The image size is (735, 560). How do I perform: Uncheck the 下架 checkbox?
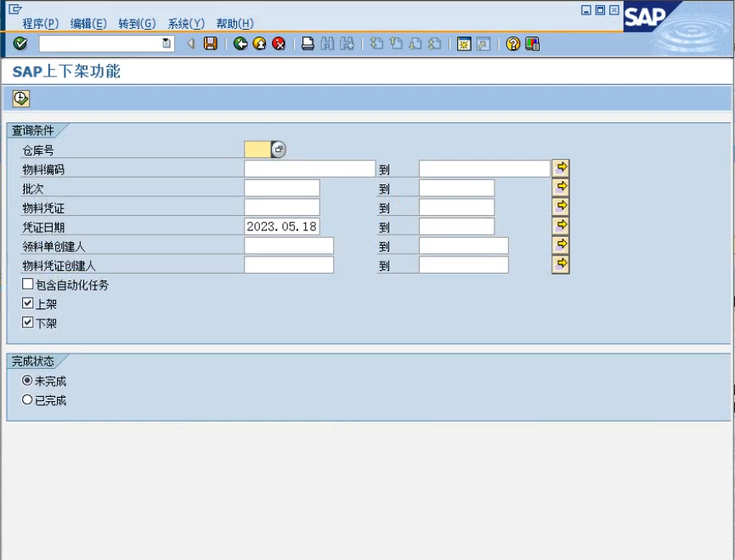pos(28,323)
